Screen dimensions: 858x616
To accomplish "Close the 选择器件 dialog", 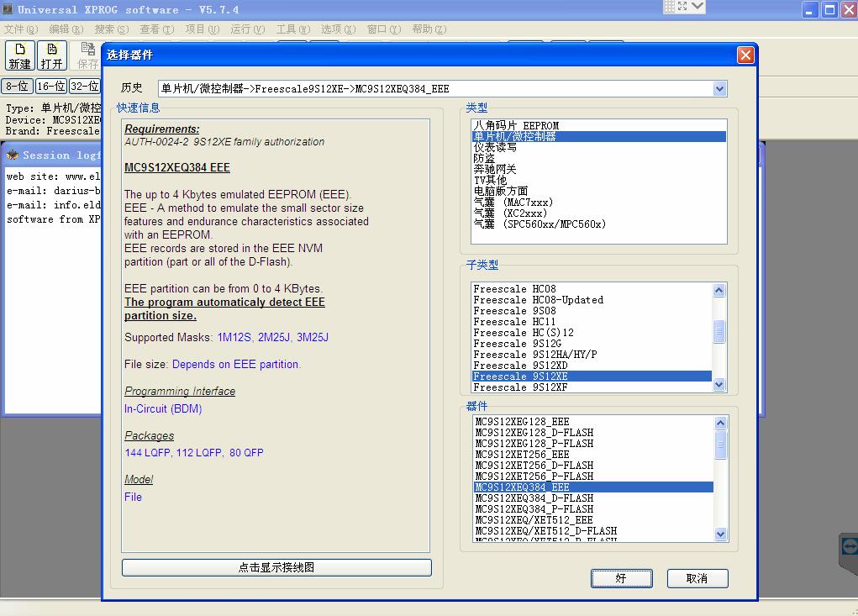I will click(x=745, y=55).
